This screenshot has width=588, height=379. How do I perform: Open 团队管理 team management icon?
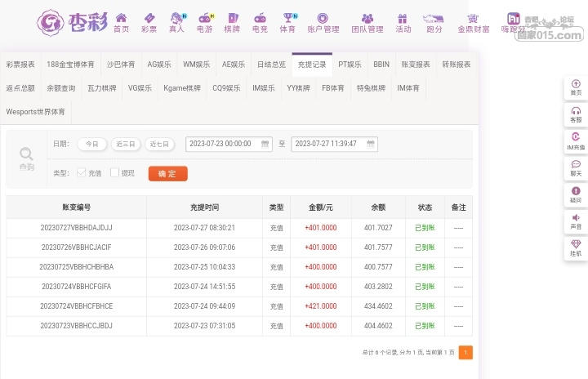[367, 18]
